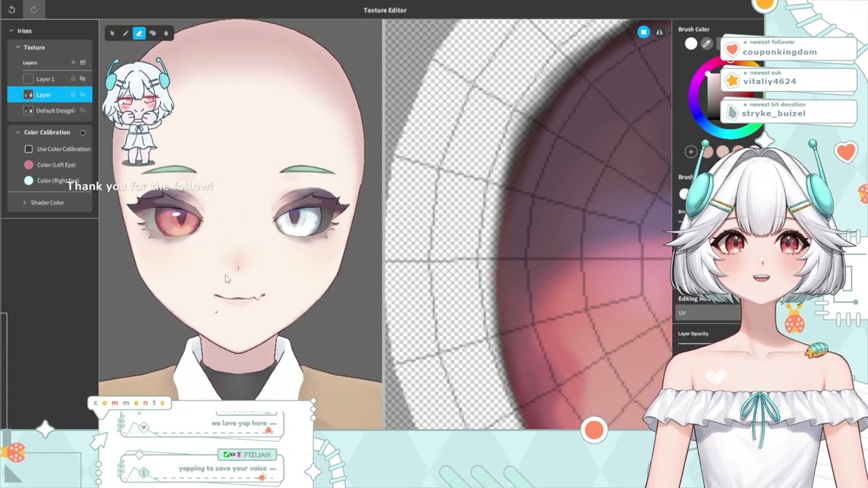This screenshot has width=868, height=488.
Task: Pick the first saved pink palette swatch
Action: [x=708, y=152]
